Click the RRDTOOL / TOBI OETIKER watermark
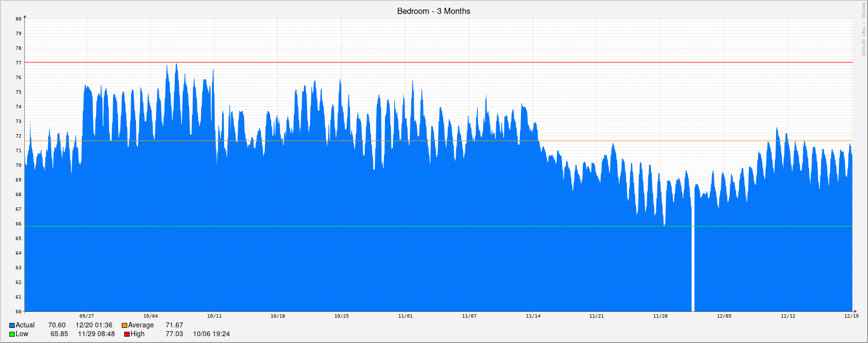 coord(863,29)
